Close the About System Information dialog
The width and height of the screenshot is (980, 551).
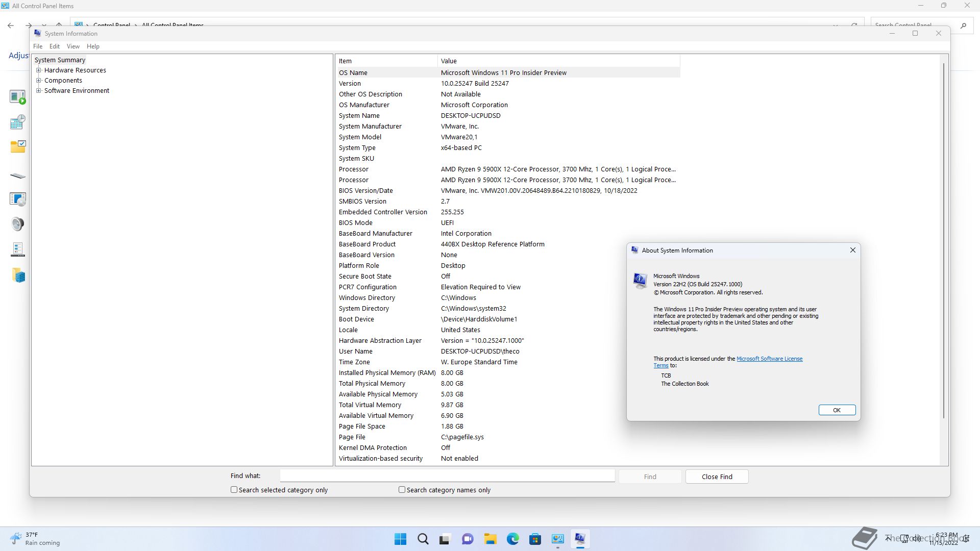tap(852, 250)
